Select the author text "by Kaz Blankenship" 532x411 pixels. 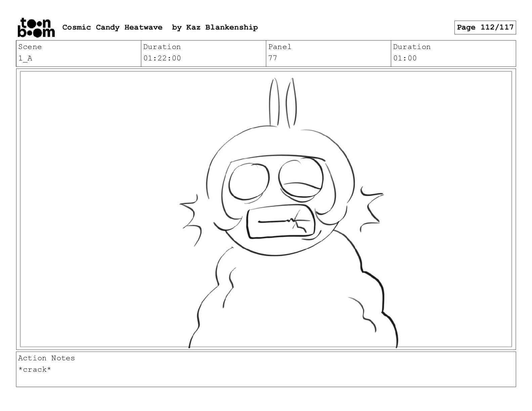(215, 28)
